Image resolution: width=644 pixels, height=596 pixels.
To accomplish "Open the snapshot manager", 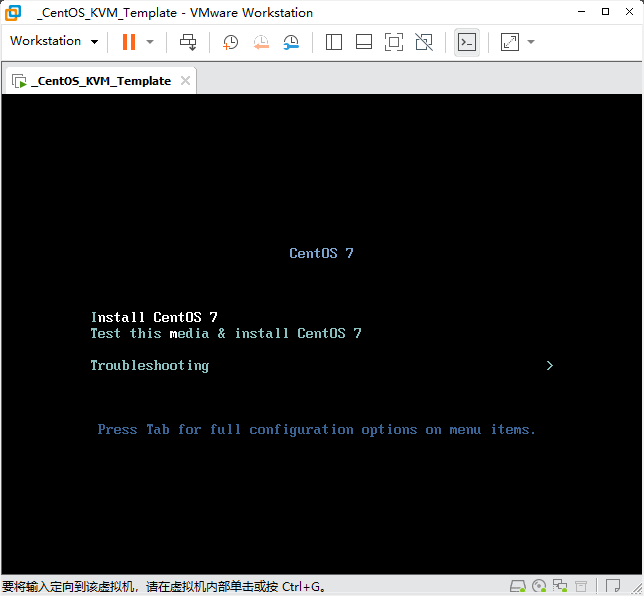I will pos(291,42).
